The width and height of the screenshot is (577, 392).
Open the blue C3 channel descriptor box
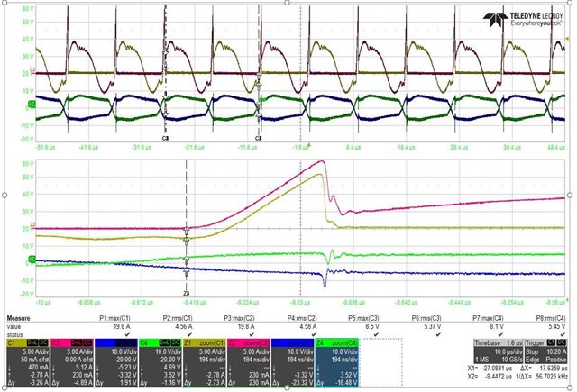tap(116, 362)
